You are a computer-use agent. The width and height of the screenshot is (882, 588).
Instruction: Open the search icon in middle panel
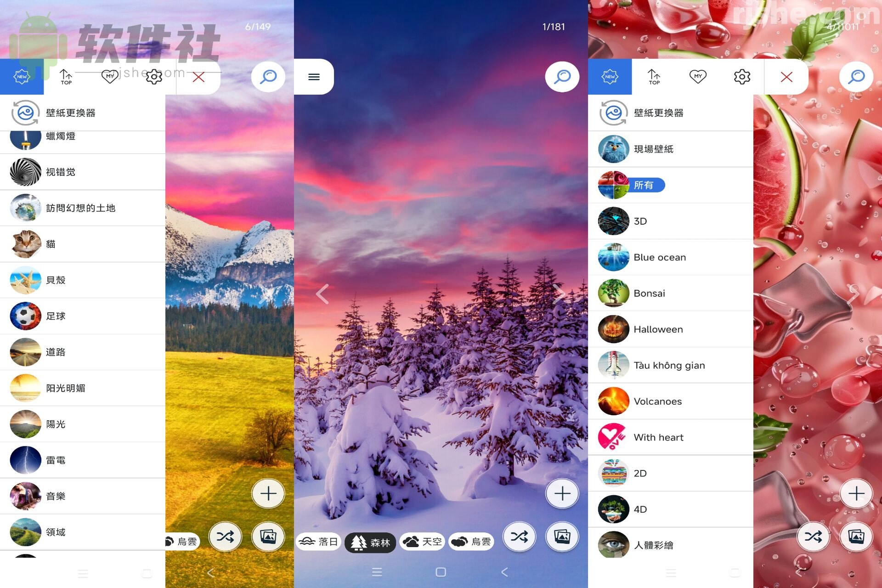click(x=562, y=77)
